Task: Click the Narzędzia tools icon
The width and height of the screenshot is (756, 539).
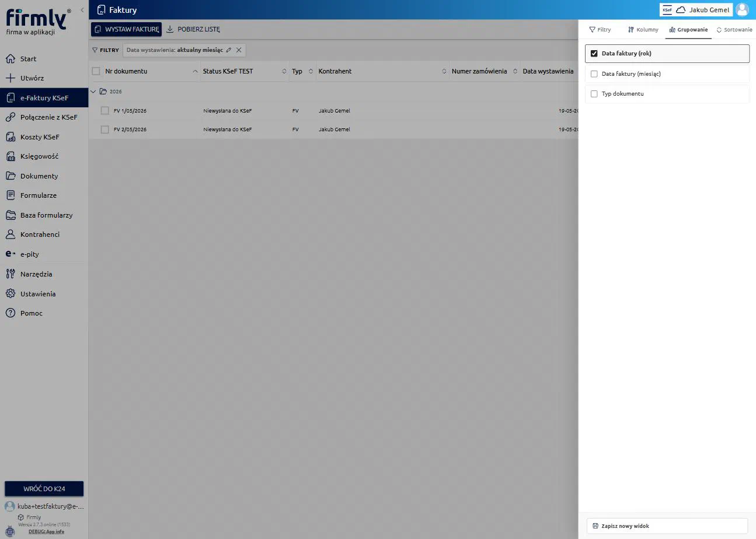Action: click(x=10, y=274)
